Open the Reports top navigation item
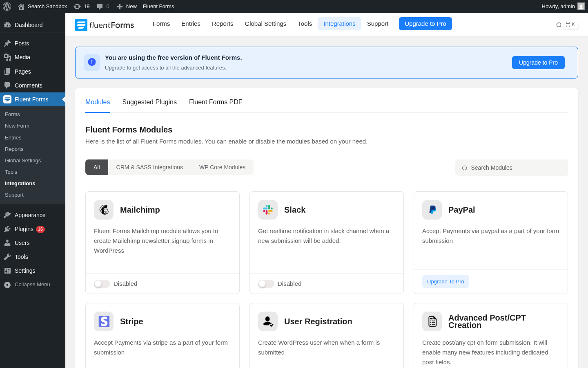This screenshot has height=368, width=588. click(x=223, y=24)
